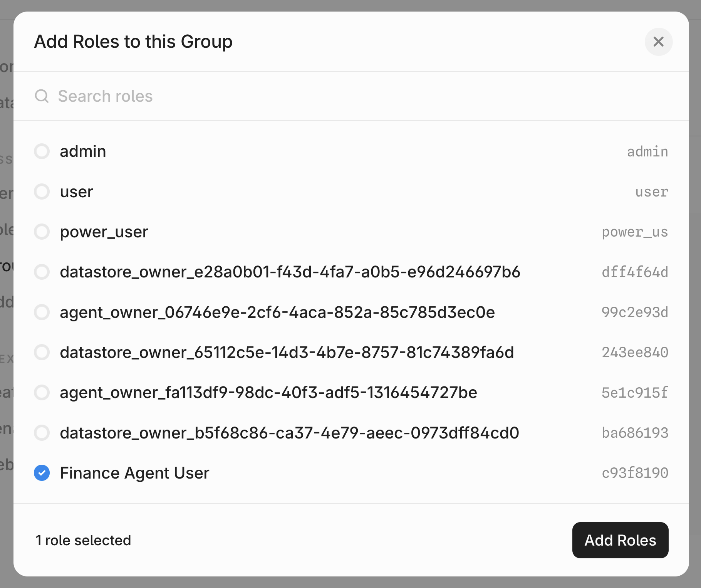Select agent_owner_fa113df9 role checkbox
701x588 pixels.
pyautogui.click(x=42, y=393)
